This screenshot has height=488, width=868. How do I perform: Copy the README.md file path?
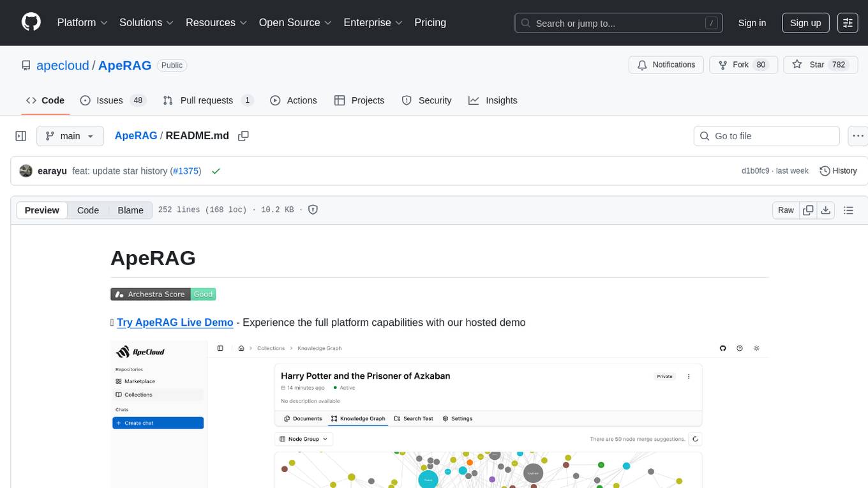pos(243,136)
